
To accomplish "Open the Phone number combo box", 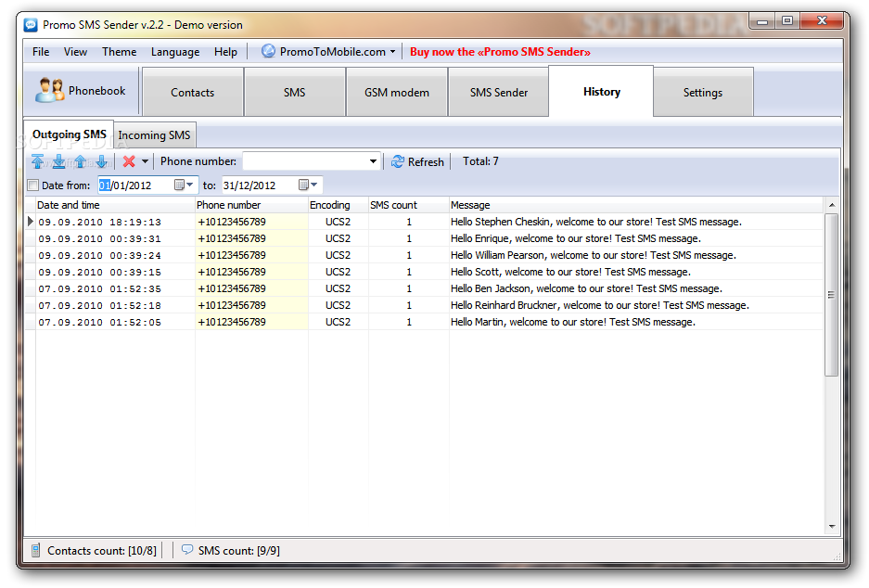I will tap(312, 161).
